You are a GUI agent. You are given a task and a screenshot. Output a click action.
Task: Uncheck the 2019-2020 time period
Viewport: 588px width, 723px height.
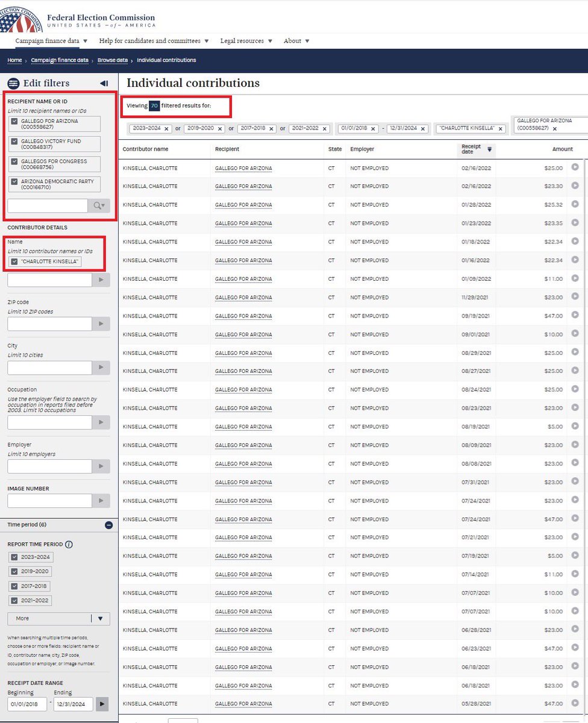pyautogui.click(x=14, y=571)
